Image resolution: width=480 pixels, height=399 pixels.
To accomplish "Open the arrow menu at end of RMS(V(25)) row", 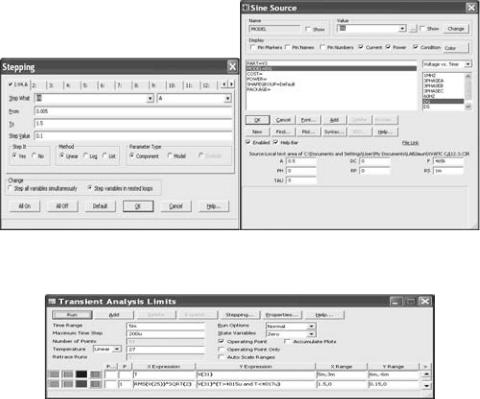I will 426,385.
